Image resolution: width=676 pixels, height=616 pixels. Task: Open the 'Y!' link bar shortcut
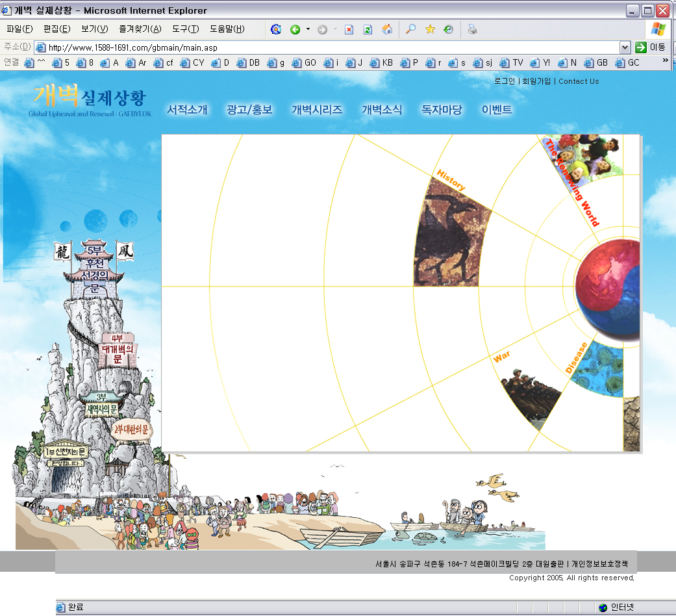coord(540,63)
